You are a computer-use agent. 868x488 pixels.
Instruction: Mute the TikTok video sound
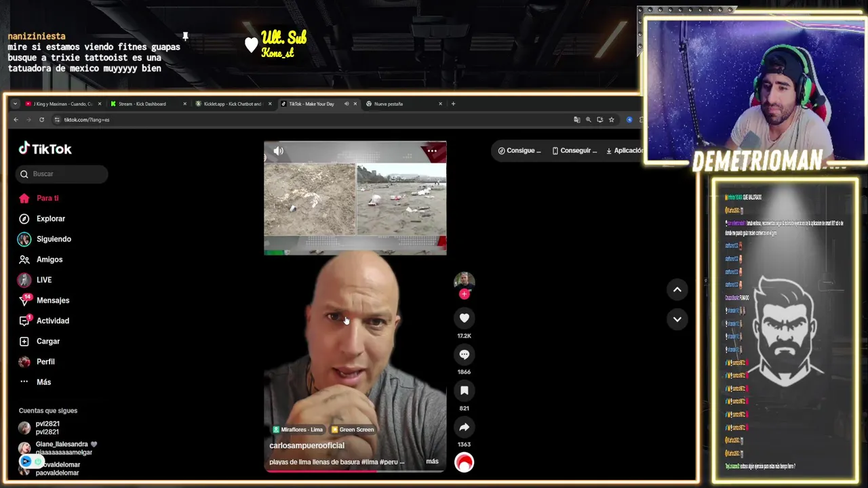pos(278,150)
